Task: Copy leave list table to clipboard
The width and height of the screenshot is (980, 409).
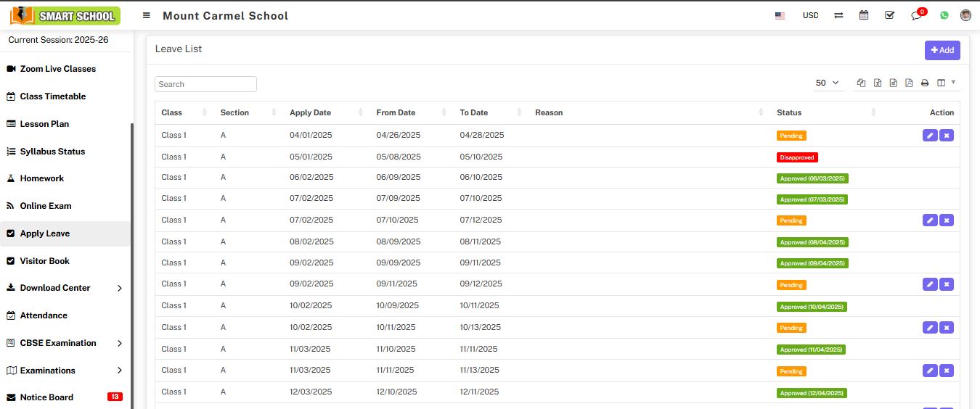Action: tap(862, 83)
